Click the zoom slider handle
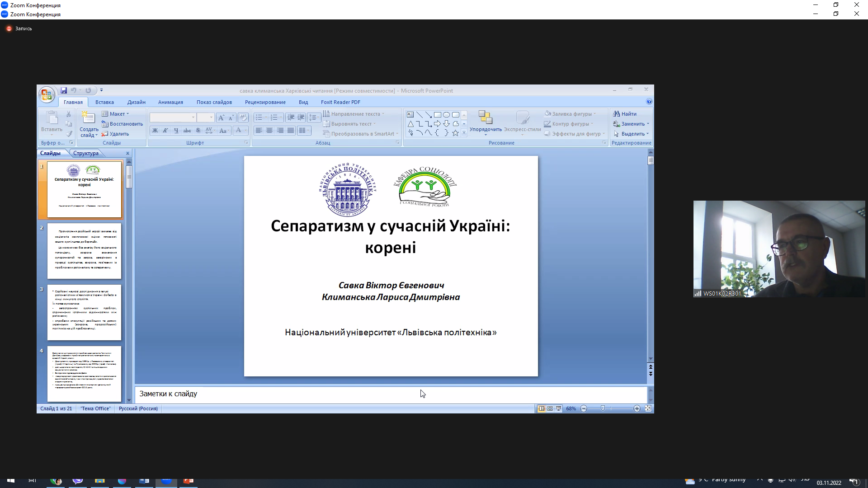The height and width of the screenshot is (488, 868). point(603,408)
